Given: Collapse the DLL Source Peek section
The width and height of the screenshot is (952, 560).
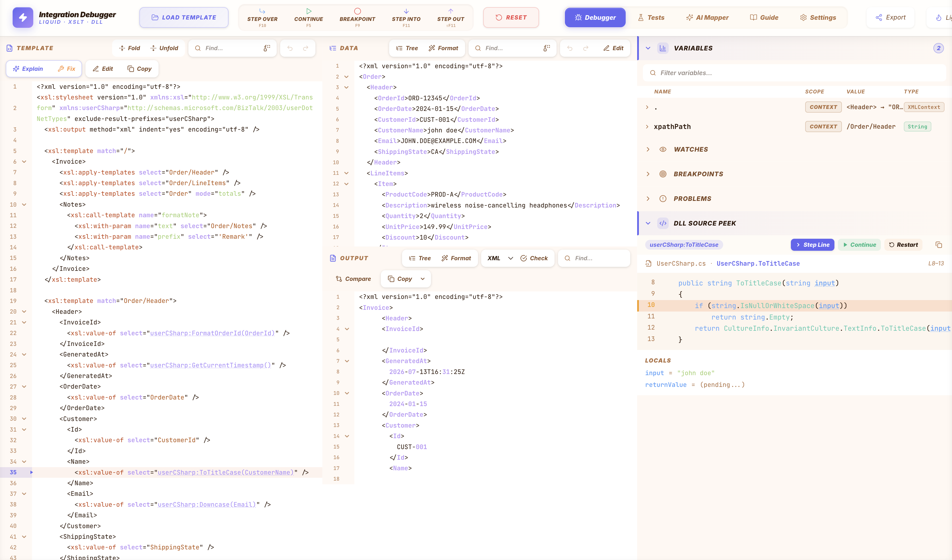Looking at the screenshot, I should click(648, 223).
